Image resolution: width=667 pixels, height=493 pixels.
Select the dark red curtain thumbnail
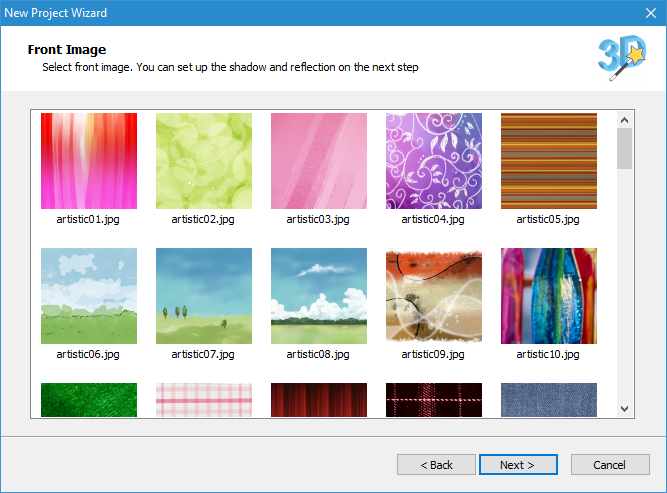click(319, 400)
